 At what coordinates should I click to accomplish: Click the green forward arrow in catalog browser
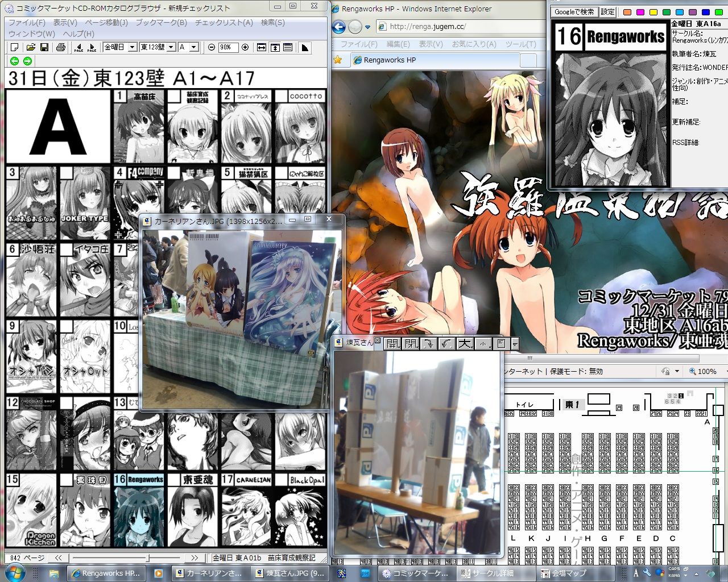27,61
